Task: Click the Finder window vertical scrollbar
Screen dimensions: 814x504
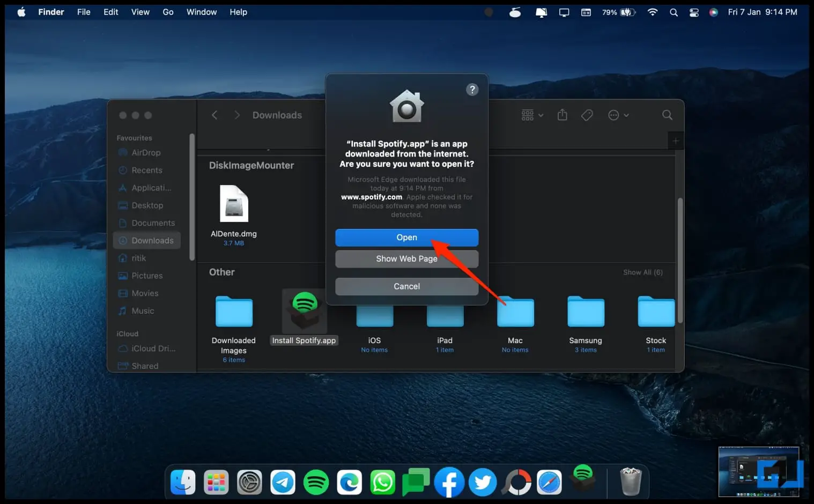Action: (x=680, y=261)
